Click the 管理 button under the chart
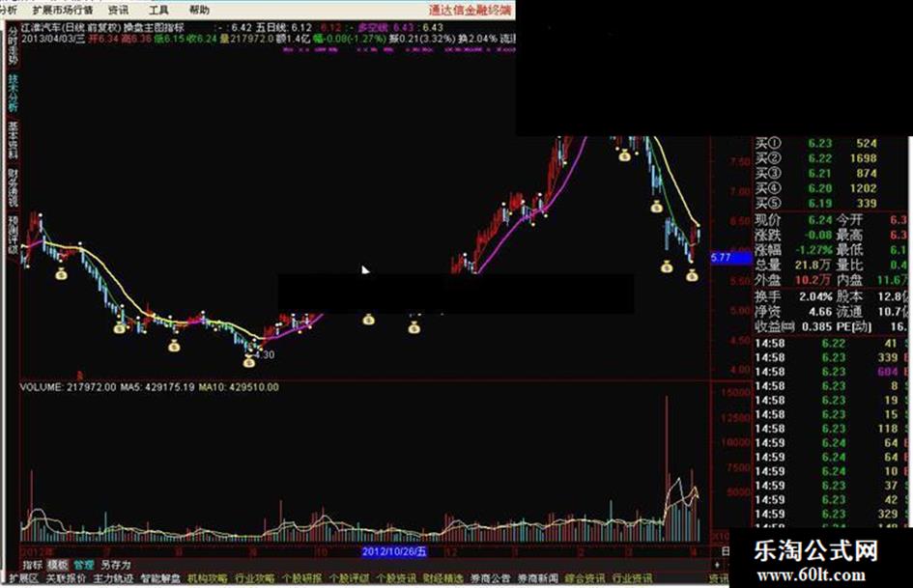The image size is (913, 588). pyautogui.click(x=83, y=565)
